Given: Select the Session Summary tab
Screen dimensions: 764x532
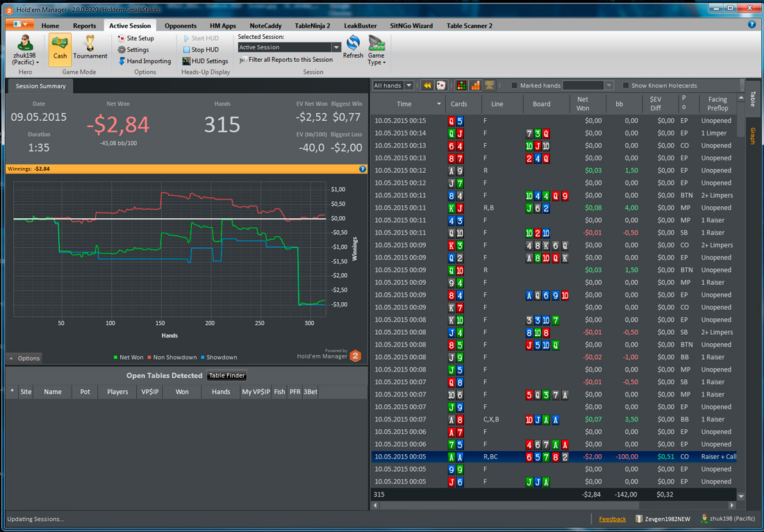Looking at the screenshot, I should (x=40, y=86).
